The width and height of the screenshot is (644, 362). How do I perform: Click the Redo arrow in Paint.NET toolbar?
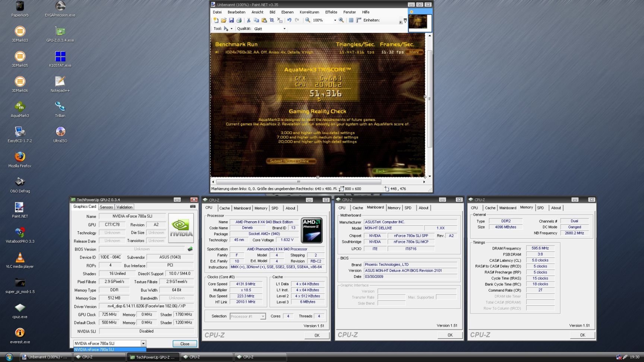(x=297, y=20)
